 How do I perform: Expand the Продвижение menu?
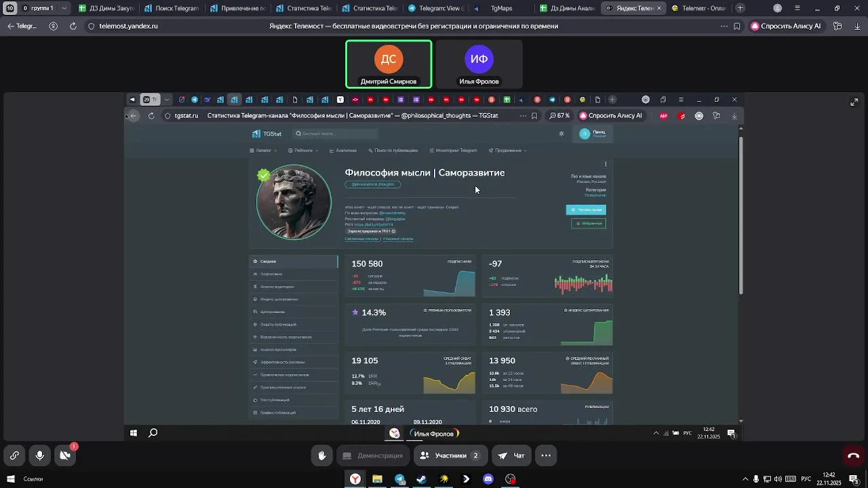(508, 150)
